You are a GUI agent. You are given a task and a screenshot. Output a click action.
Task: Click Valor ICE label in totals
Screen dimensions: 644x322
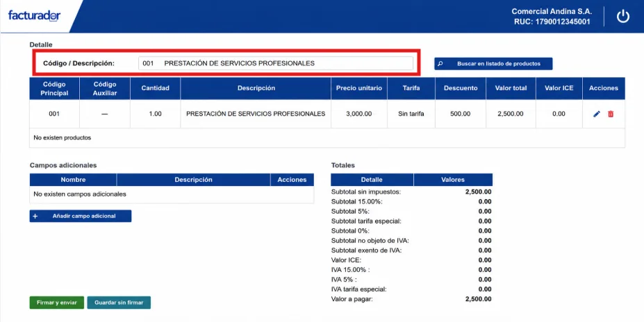click(x=346, y=260)
